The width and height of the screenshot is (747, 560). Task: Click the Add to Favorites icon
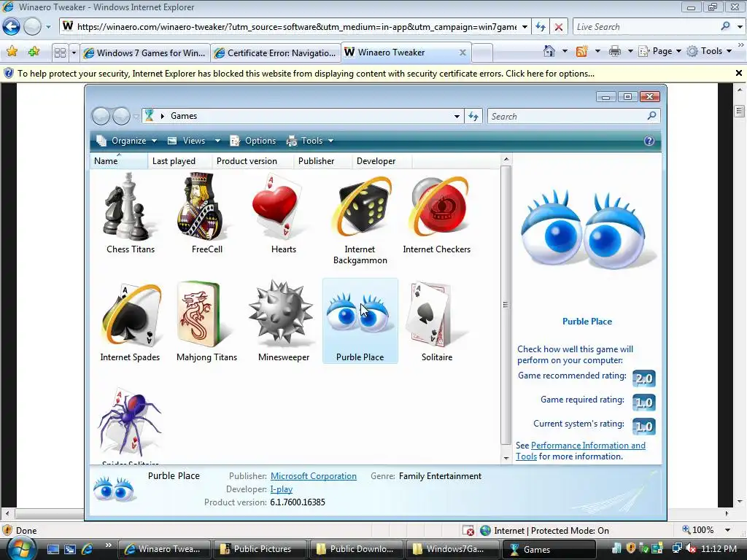34,52
